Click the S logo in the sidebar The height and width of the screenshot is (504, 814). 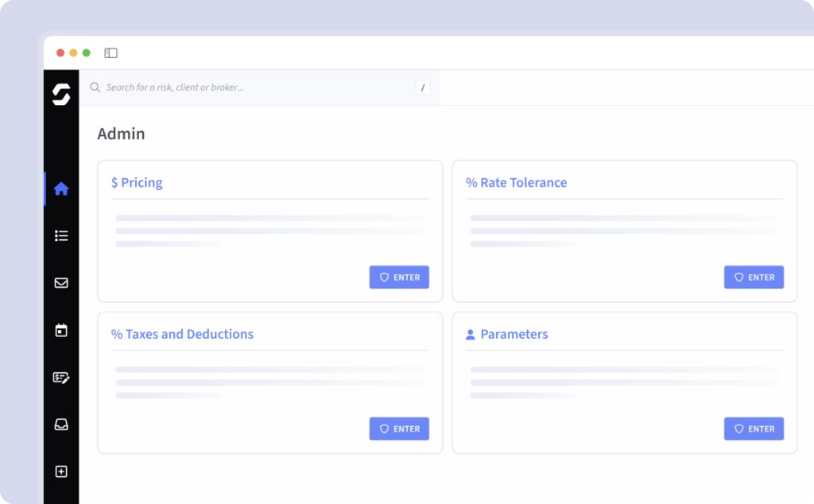pos(61,94)
